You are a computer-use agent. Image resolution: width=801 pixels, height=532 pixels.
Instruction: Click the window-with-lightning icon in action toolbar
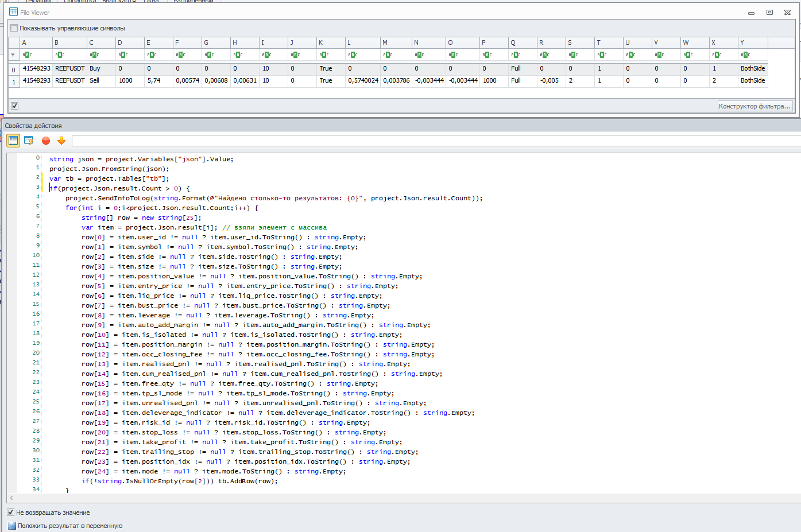[x=29, y=141]
